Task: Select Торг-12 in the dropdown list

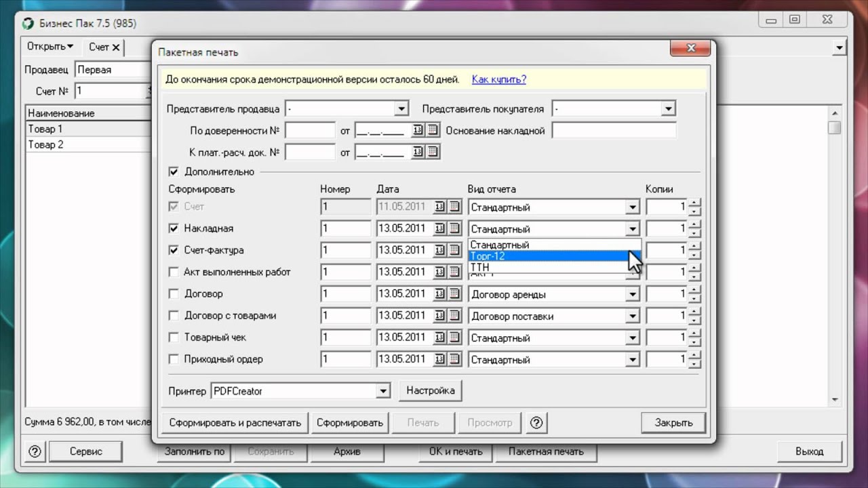Action: click(x=554, y=256)
